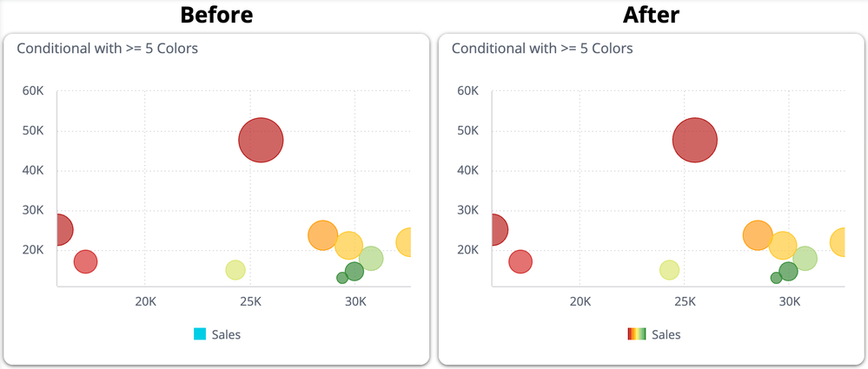Click the After chart title 'Conditional with >= 5 Colors'
The height and width of the screenshot is (369, 868).
tap(542, 49)
